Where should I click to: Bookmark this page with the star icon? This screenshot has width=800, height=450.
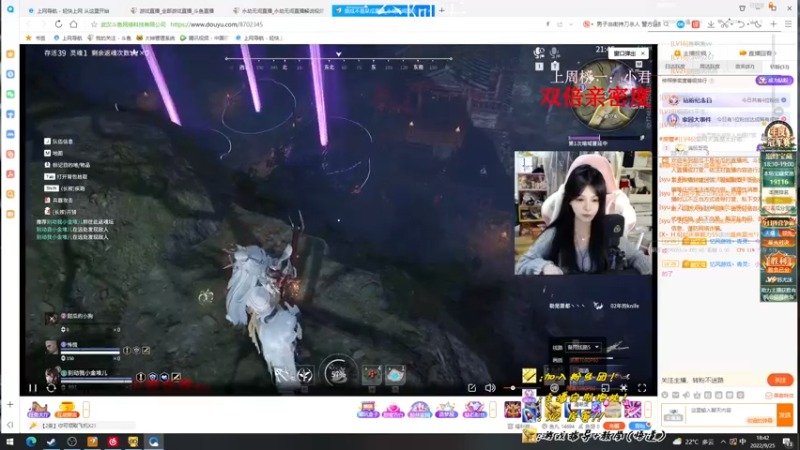point(94,24)
